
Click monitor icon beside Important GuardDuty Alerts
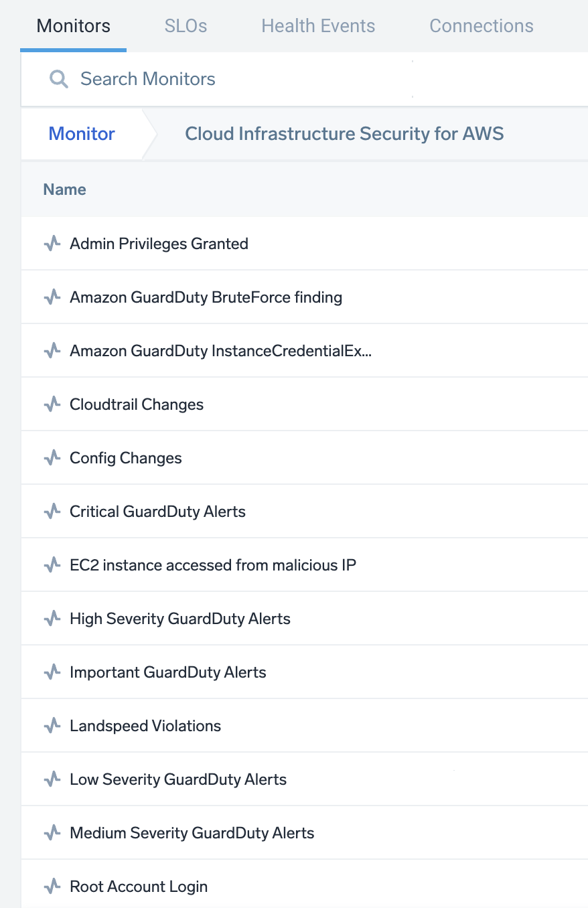coord(52,672)
